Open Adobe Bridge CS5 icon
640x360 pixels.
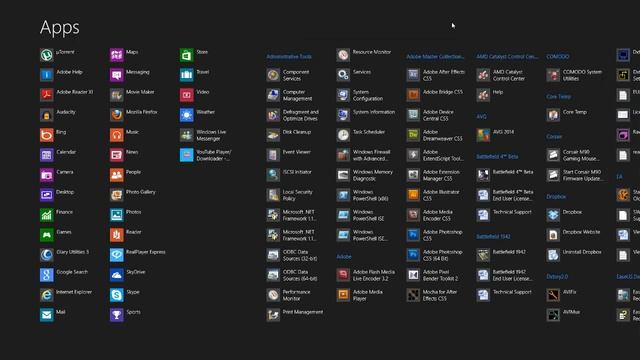[x=413, y=95]
